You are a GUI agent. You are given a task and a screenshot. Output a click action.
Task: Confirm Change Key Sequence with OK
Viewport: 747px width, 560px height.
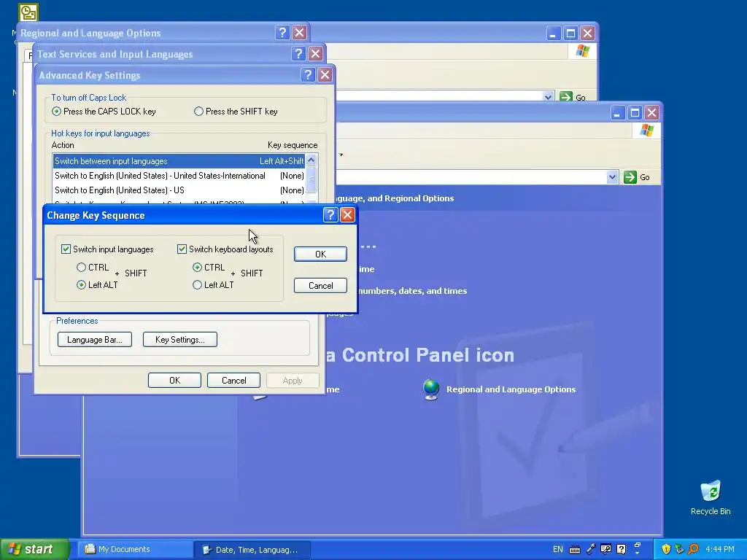pos(320,254)
